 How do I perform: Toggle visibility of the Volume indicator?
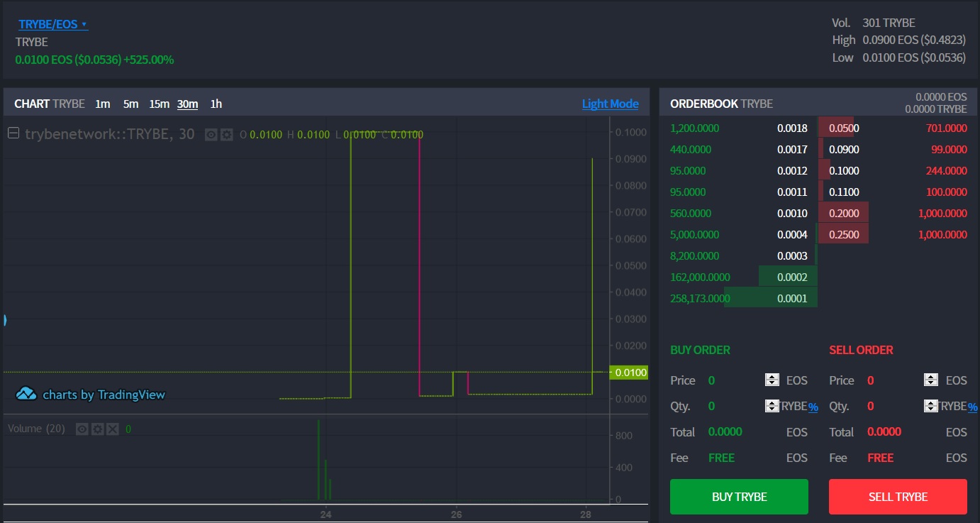click(x=82, y=429)
